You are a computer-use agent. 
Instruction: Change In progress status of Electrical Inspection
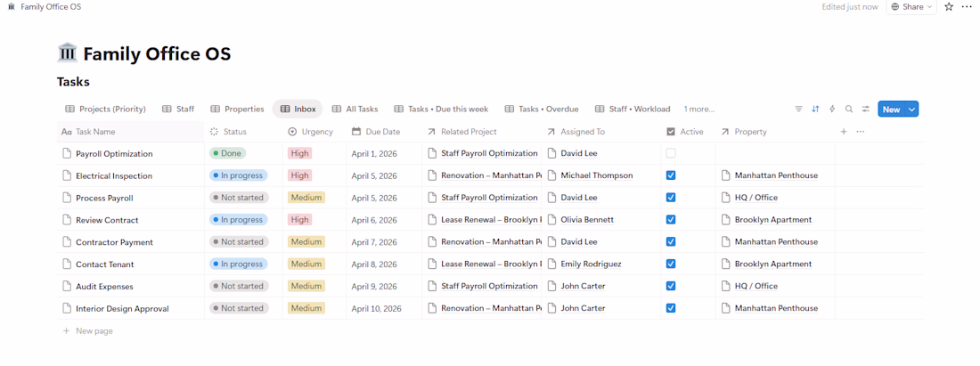click(x=238, y=175)
